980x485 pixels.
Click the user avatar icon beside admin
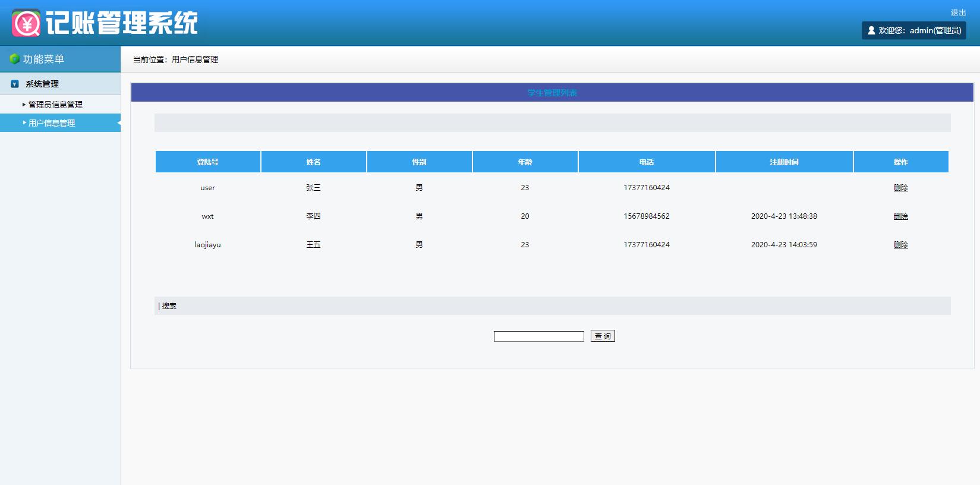tap(871, 30)
